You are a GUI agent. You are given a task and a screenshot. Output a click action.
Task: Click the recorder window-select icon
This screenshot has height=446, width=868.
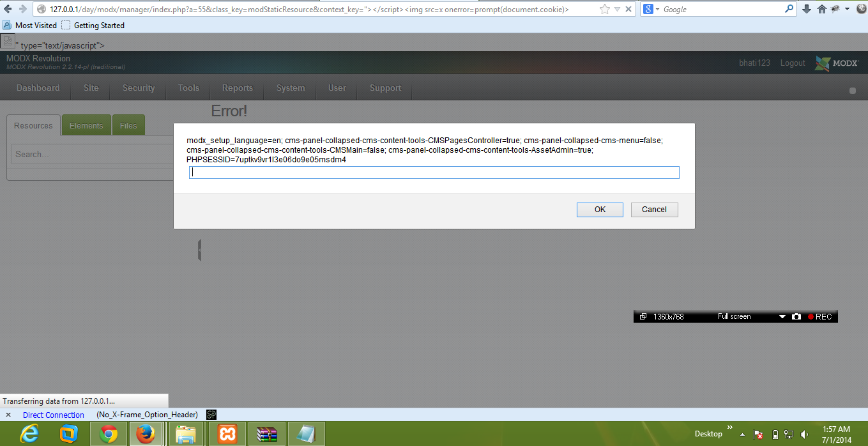[x=643, y=316]
